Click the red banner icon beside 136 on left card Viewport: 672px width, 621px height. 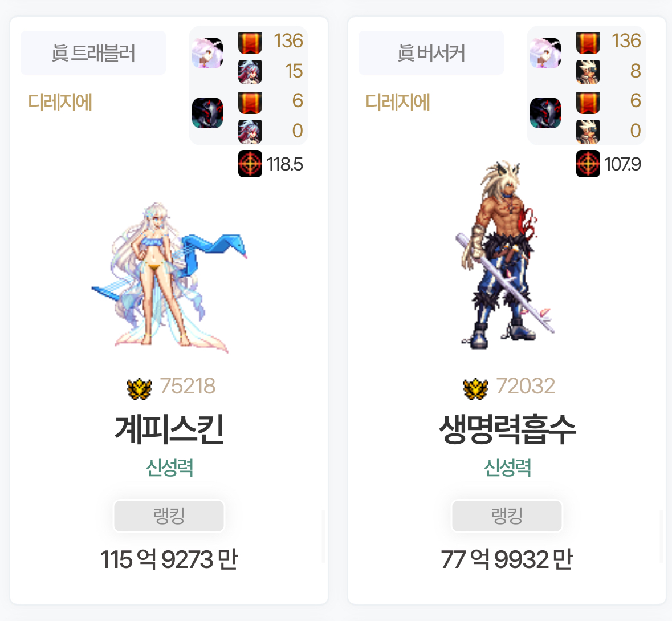coord(250,42)
